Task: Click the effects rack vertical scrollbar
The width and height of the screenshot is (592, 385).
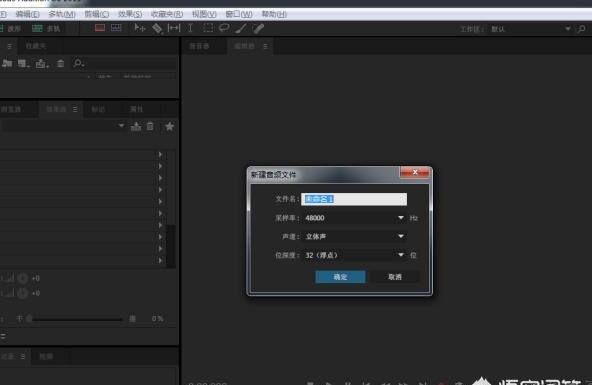Action: tap(171, 246)
